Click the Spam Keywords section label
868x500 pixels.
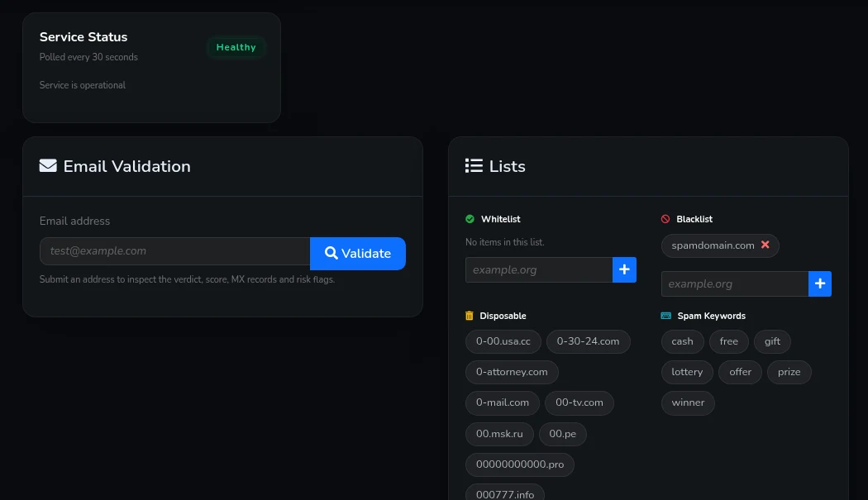711,316
